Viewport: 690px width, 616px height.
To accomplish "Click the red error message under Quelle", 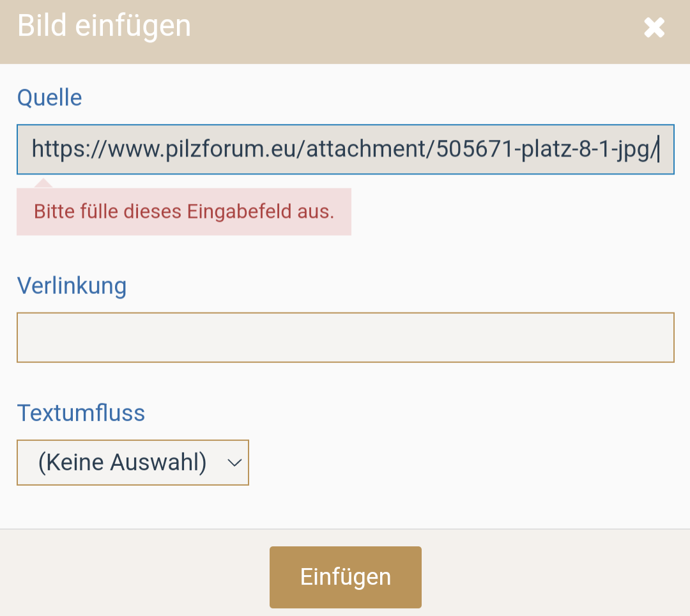I will point(184,212).
